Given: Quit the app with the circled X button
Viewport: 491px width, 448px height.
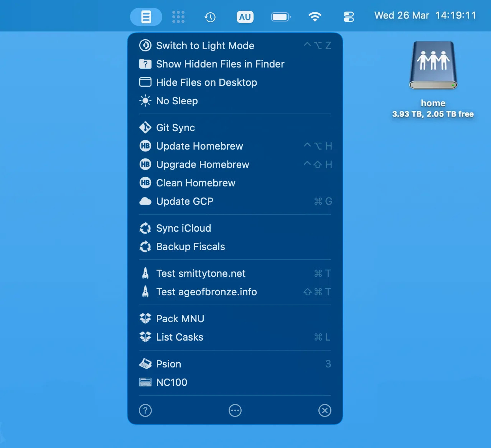Looking at the screenshot, I should tap(325, 410).
